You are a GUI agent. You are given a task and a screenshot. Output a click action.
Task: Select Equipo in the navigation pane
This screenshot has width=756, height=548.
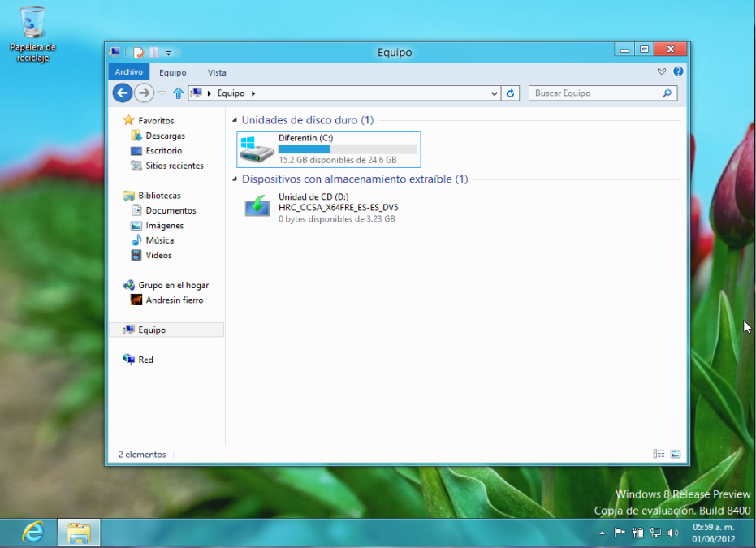click(x=166, y=330)
